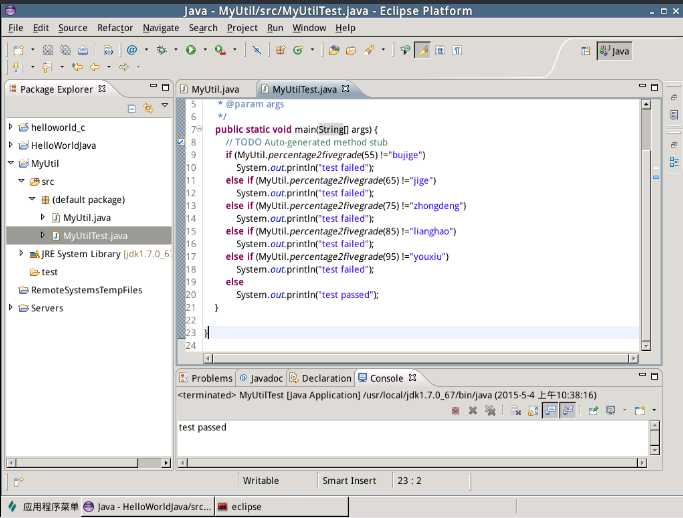The image size is (683, 518).
Task: Expand the HelloWorldJava project
Action: click(11, 145)
